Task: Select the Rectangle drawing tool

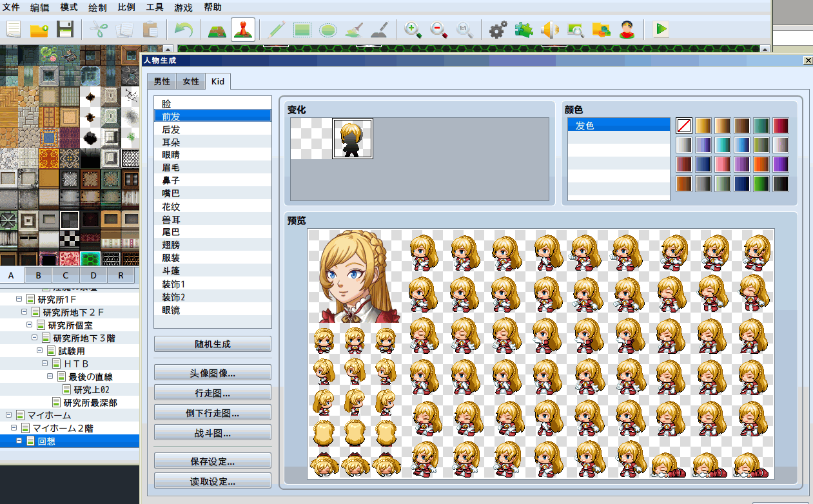Action: 302,30
